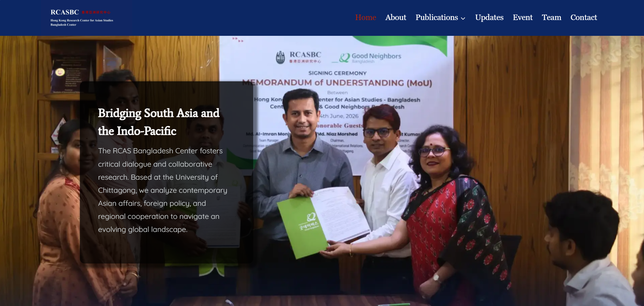Go to the Home page
Image resolution: width=644 pixels, height=306 pixels.
pos(366,17)
